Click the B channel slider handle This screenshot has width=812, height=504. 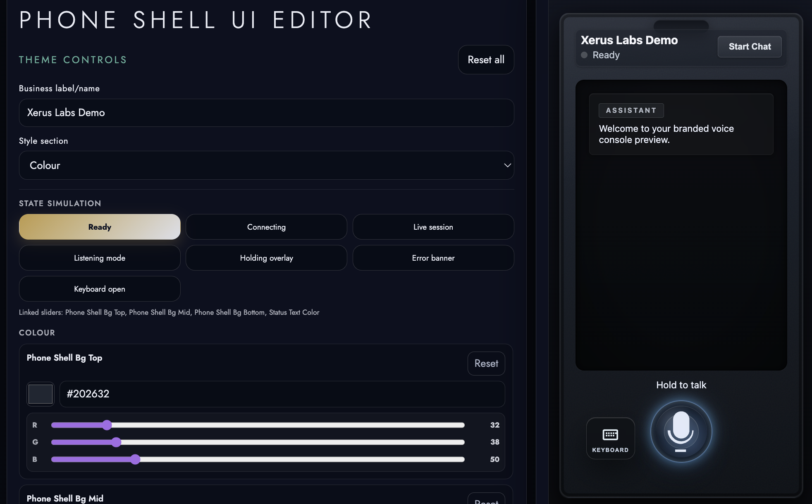pos(136,459)
